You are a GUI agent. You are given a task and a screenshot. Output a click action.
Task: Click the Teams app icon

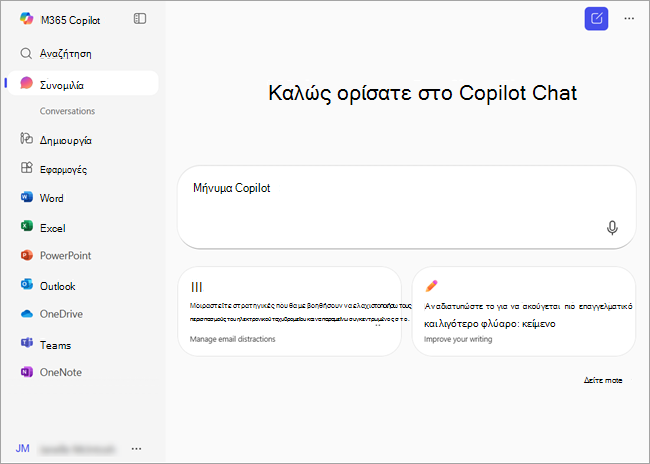[x=27, y=343]
